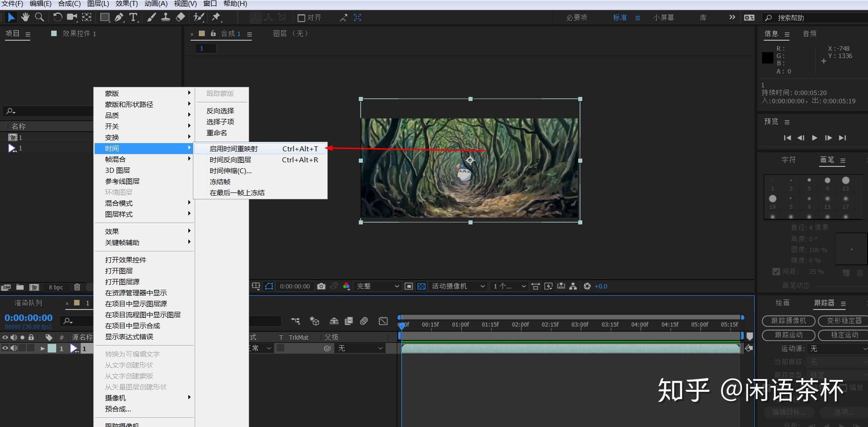Select the Hand tool
This screenshot has width=868, height=427.
25,17
